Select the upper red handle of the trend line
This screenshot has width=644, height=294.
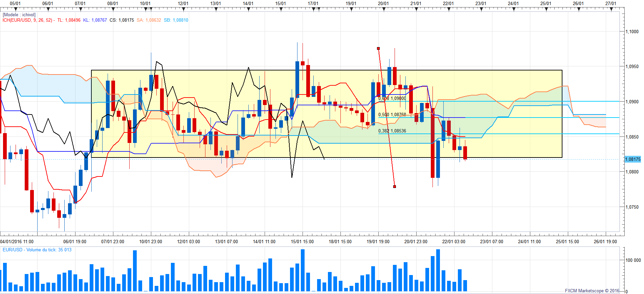pyautogui.click(x=378, y=48)
